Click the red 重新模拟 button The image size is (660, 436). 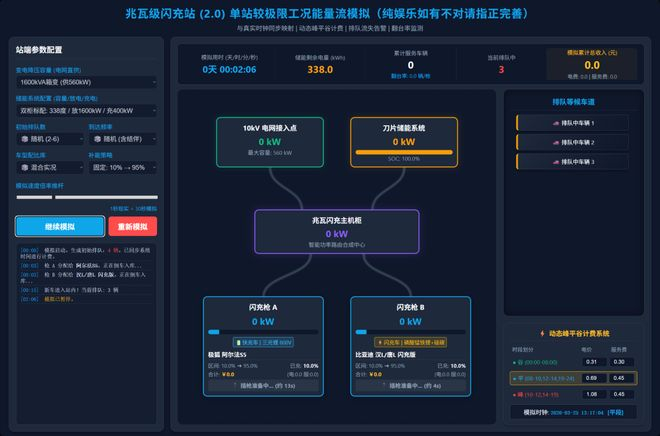[133, 226]
